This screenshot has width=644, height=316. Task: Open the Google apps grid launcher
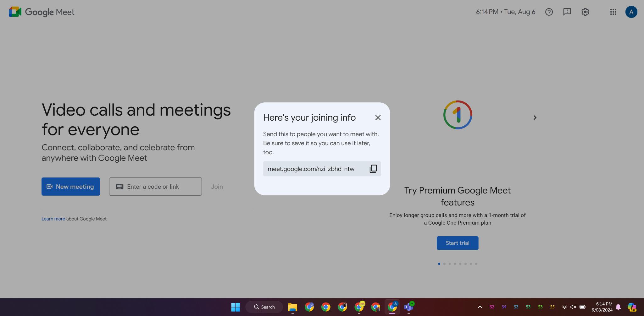[613, 12]
